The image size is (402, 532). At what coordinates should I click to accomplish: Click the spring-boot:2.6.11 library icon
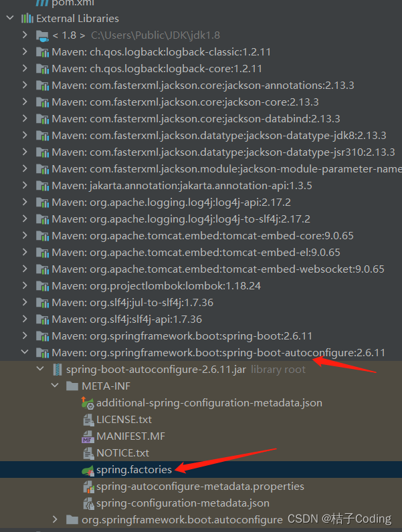tap(42, 336)
